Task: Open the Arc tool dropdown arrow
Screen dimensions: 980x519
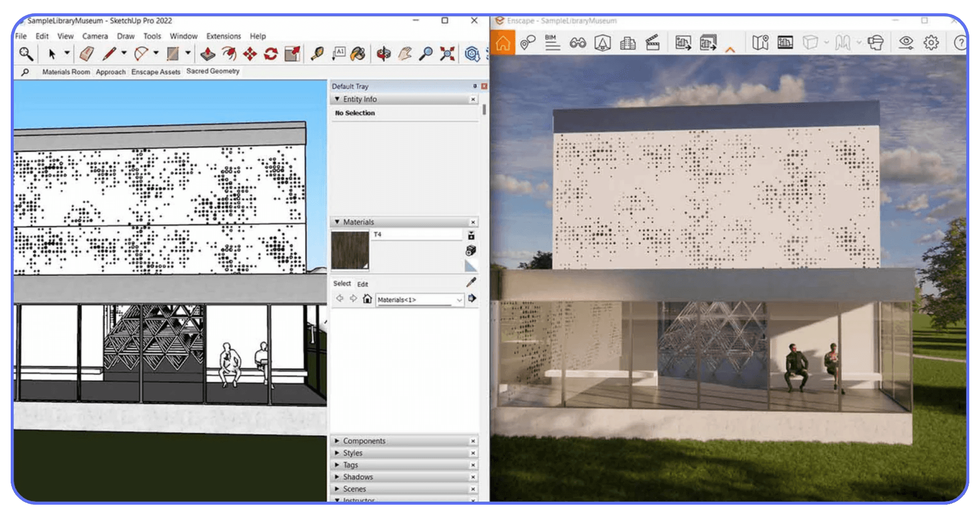Action: pyautogui.click(x=156, y=53)
